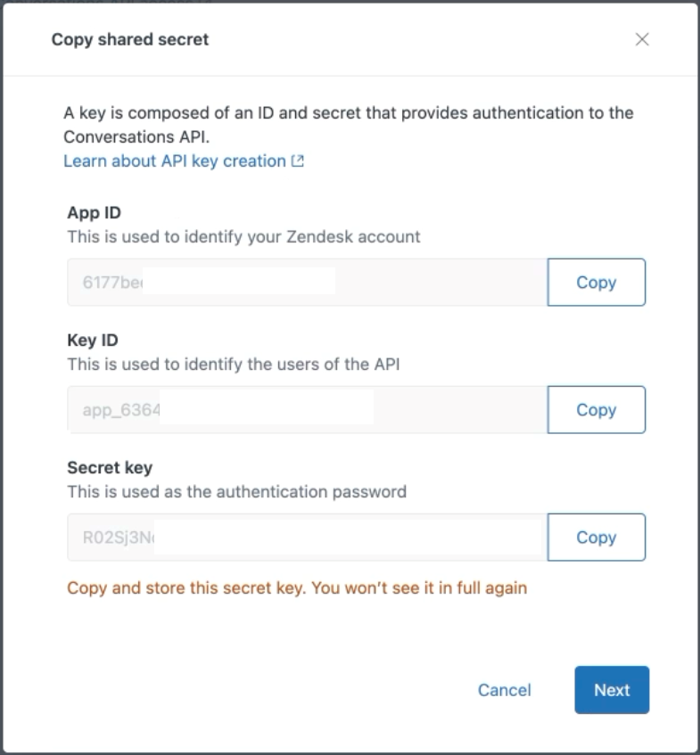Viewport: 700px width, 755px height.
Task: Click the Copy shared secret dialog title
Action: pyautogui.click(x=130, y=39)
